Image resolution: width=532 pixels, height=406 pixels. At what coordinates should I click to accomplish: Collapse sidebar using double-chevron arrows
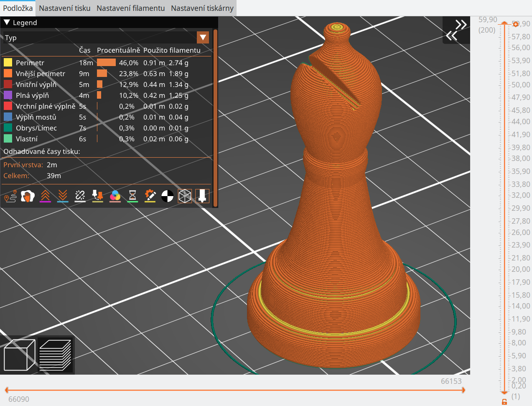pyautogui.click(x=456, y=30)
